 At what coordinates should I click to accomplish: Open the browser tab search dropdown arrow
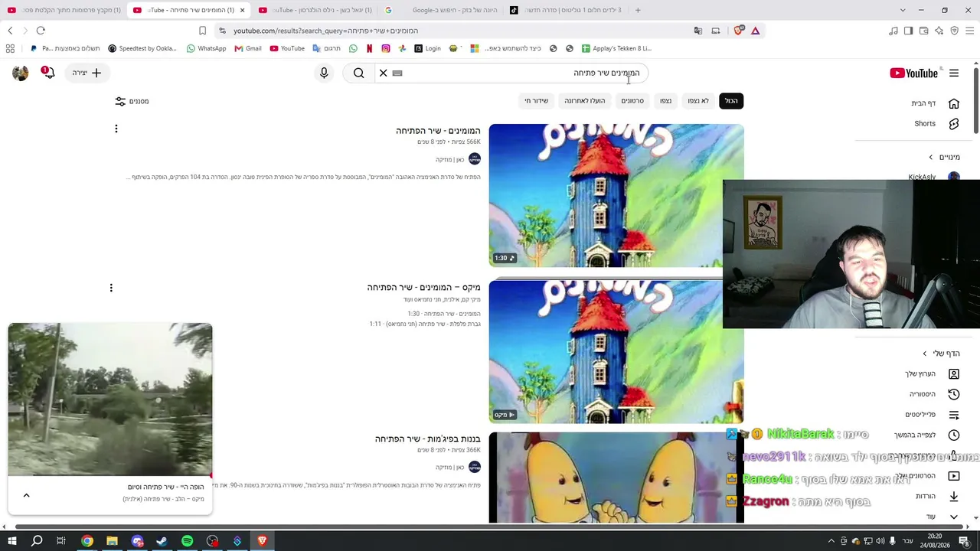pyautogui.click(x=903, y=10)
